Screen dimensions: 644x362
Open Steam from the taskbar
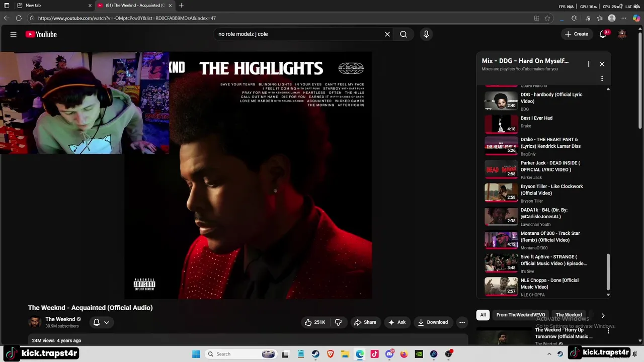315,354
